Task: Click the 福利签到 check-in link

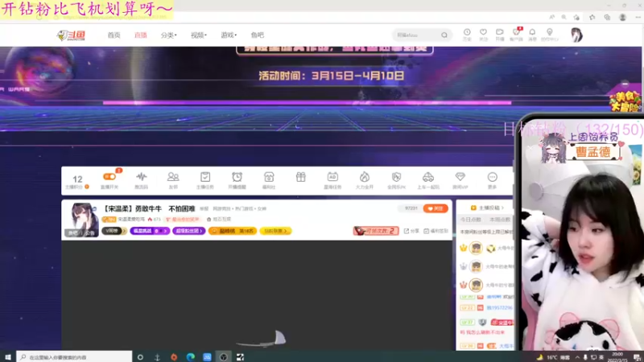Action: (x=436, y=231)
